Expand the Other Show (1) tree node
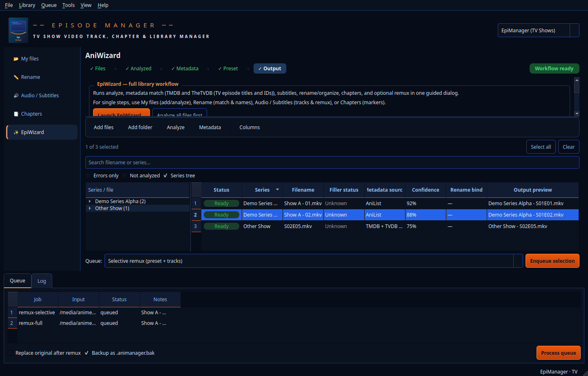Viewport: 588px width, 376px height. 90,208
